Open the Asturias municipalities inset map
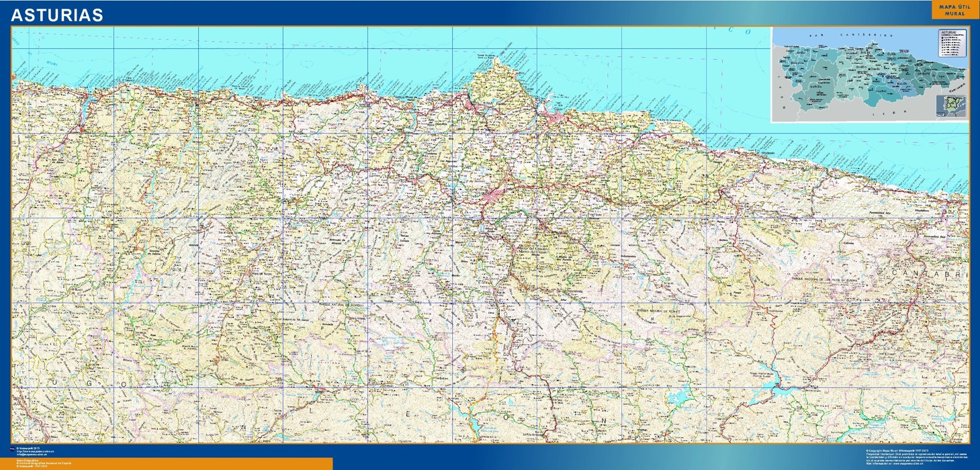The width and height of the screenshot is (980, 470). (x=870, y=75)
